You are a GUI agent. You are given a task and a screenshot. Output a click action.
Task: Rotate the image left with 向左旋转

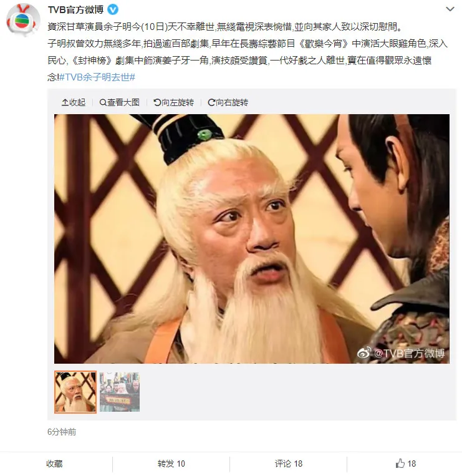click(x=173, y=102)
